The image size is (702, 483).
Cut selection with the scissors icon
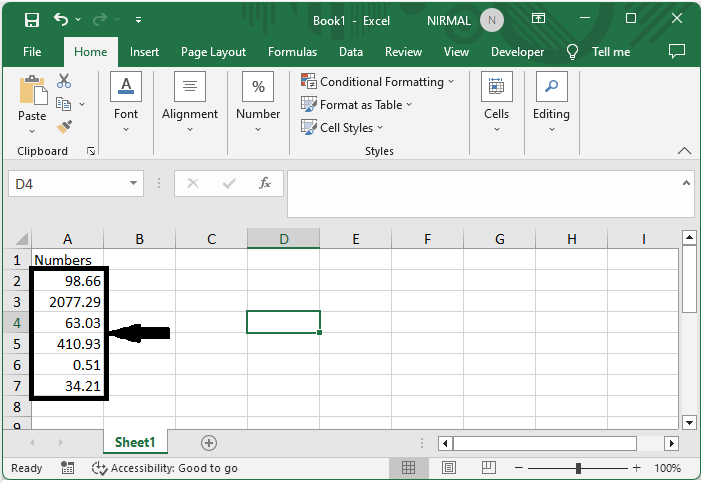64,81
